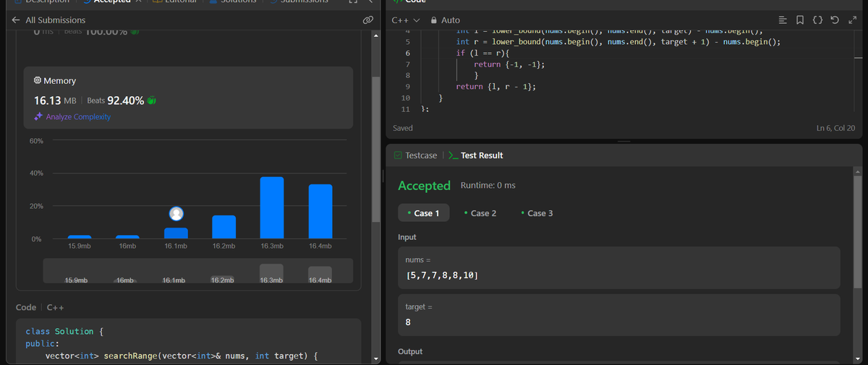
Task: Select the Case 1 tab
Action: point(423,213)
